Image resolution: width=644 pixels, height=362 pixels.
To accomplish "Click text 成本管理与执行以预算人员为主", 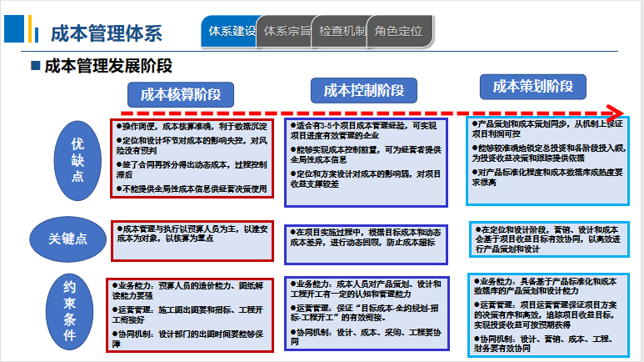I will point(181,229).
